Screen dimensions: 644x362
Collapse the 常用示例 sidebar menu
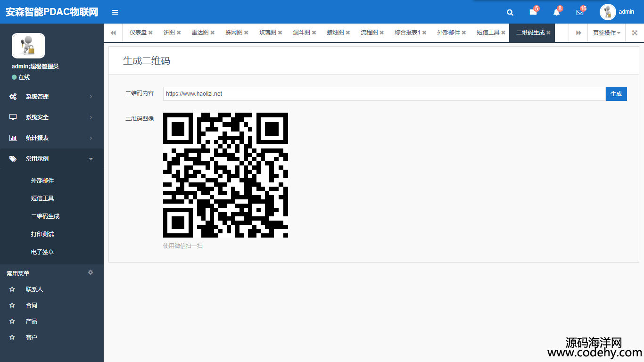(52, 159)
